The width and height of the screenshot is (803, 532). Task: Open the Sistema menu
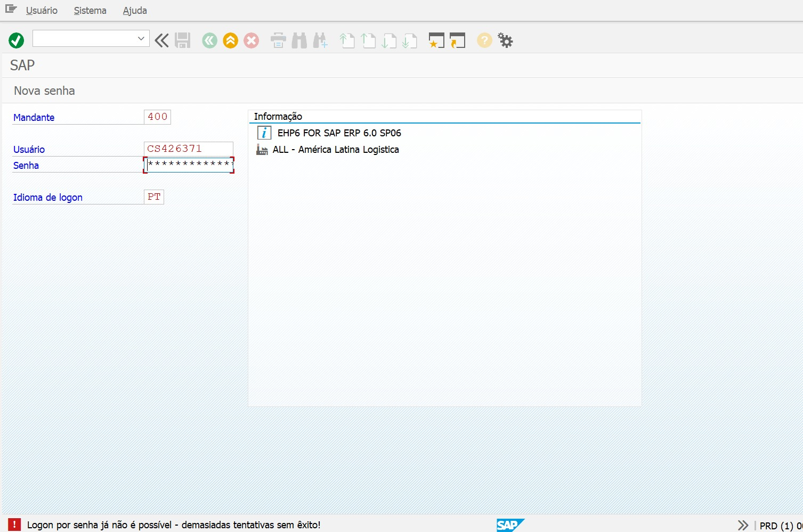[90, 11]
